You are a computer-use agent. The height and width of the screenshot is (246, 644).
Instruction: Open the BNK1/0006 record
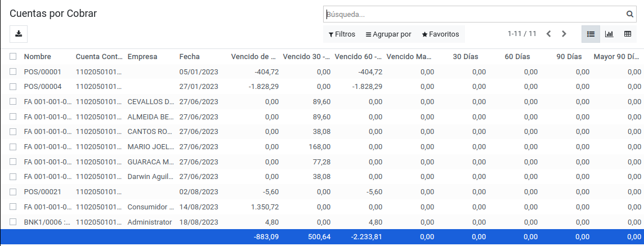tap(47, 222)
